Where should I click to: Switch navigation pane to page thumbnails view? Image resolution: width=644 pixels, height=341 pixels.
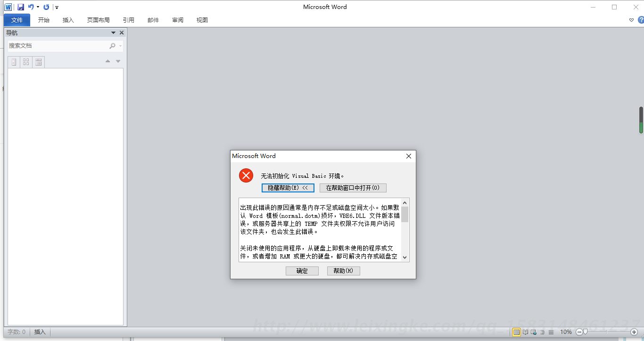click(26, 62)
